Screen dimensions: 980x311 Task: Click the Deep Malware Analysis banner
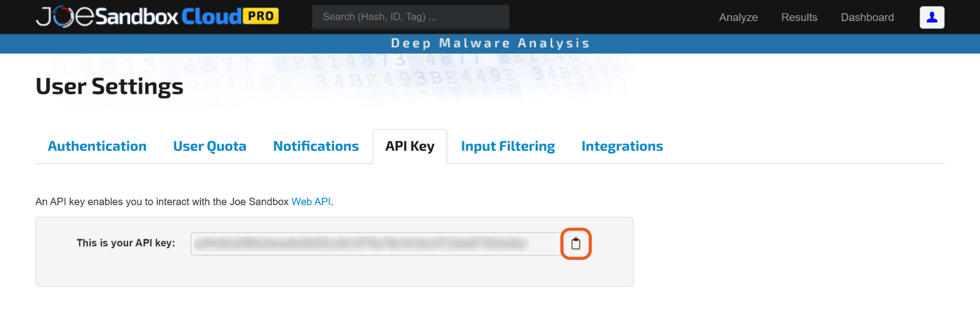(490, 44)
